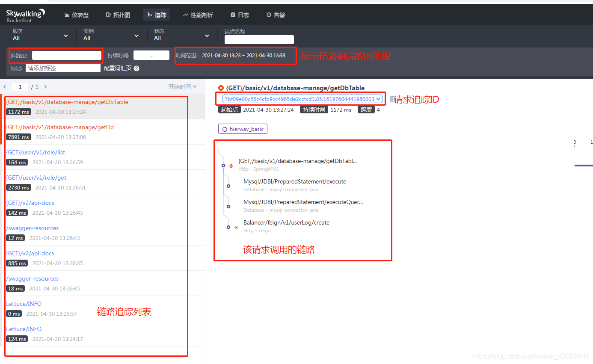Click orange marker on SpringMVC span
The width and height of the screenshot is (593, 364).
231,166
